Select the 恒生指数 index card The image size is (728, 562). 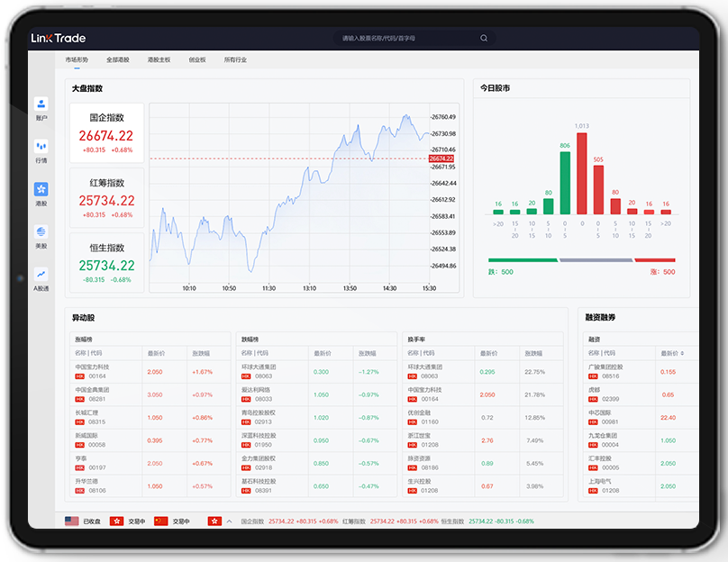[106, 263]
